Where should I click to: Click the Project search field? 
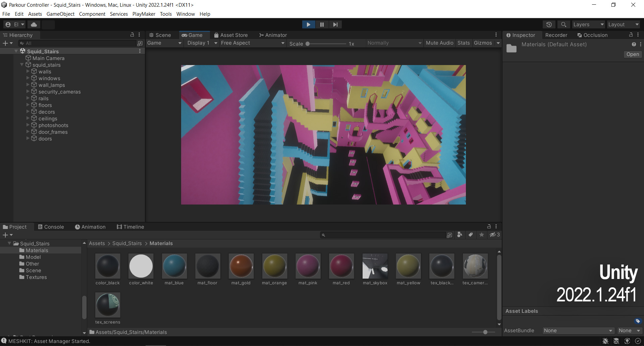coord(383,235)
